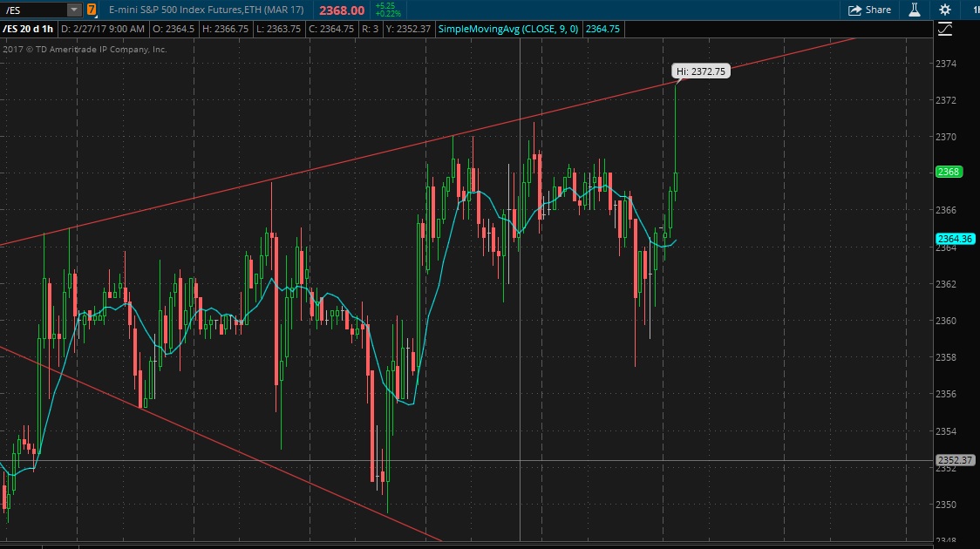The height and width of the screenshot is (549, 980).
Task: Click the price axis scaling icon
Action: point(945,29)
